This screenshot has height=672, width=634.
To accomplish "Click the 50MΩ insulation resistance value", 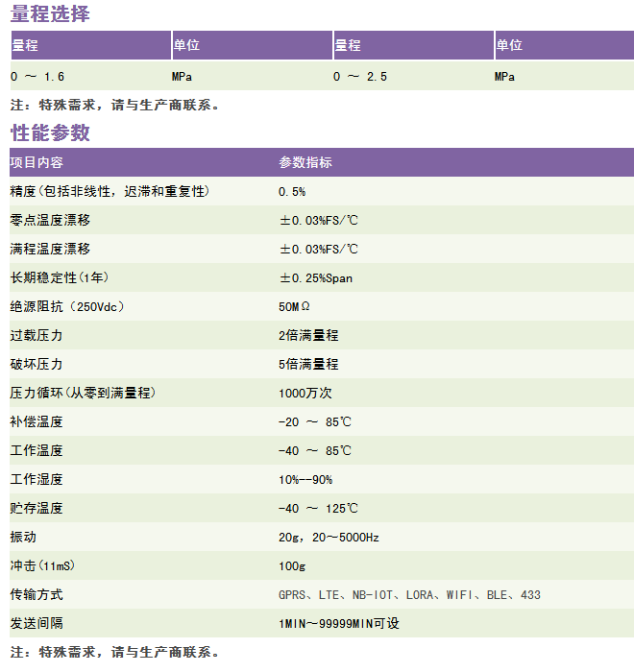I will [x=295, y=307].
